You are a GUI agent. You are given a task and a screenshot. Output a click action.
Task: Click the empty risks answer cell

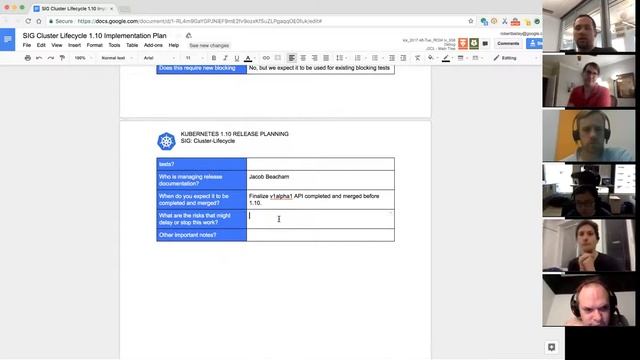tap(320, 219)
